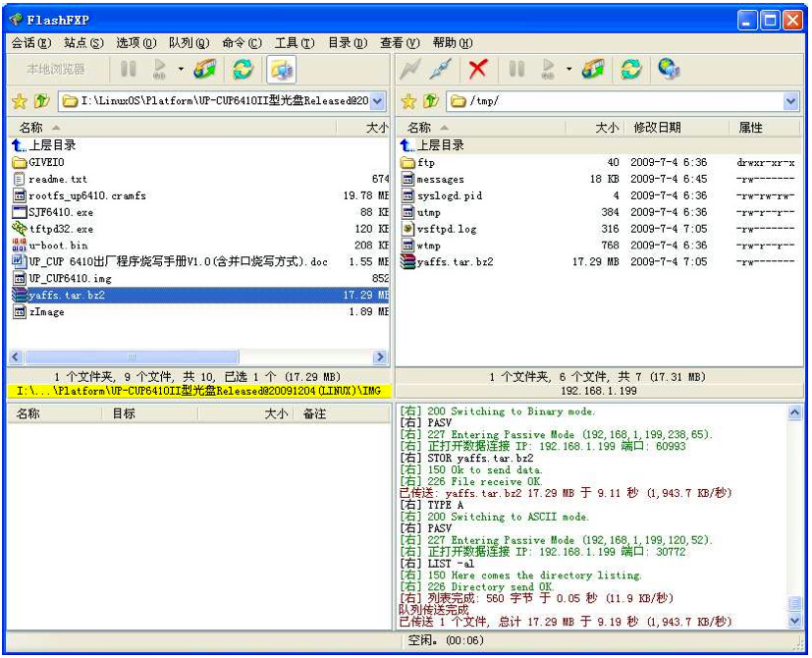The image size is (812, 658).
Task: Open the 目录(D) menu
Action: click(348, 43)
